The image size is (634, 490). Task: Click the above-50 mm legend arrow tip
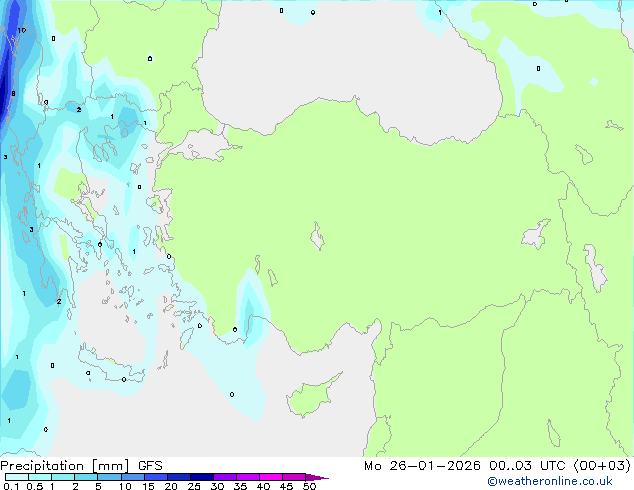[x=317, y=477]
